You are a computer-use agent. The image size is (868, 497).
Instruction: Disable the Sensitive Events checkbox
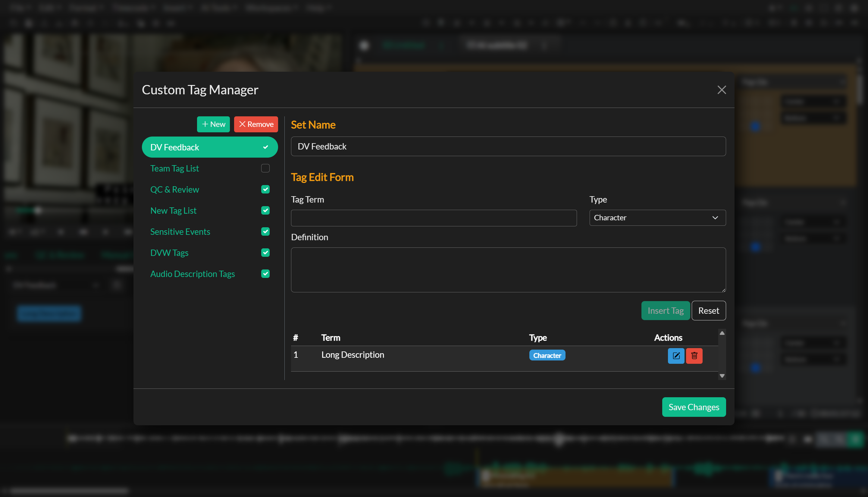(265, 231)
